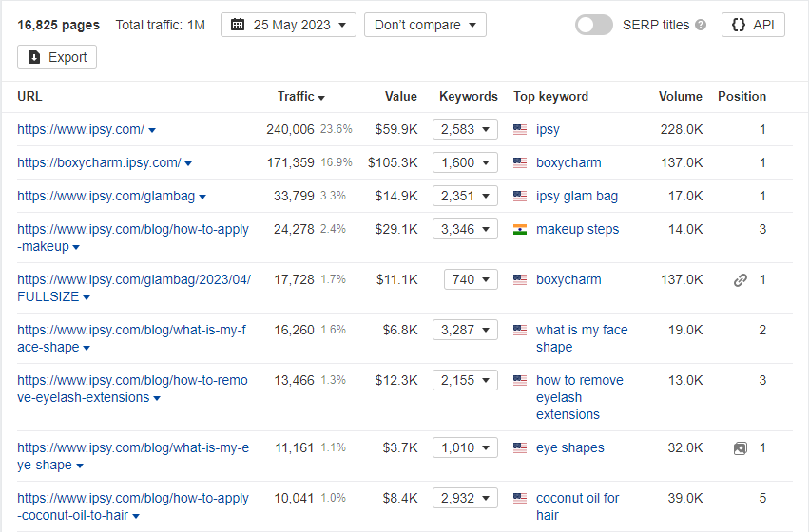Click the value $105.3K
The image size is (809, 532).
click(393, 162)
